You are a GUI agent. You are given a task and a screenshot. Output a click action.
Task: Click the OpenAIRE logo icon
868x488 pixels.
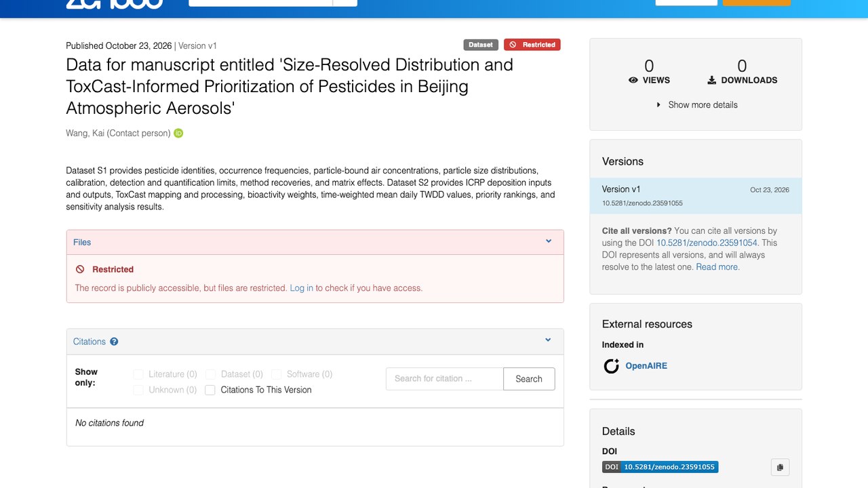click(x=612, y=366)
